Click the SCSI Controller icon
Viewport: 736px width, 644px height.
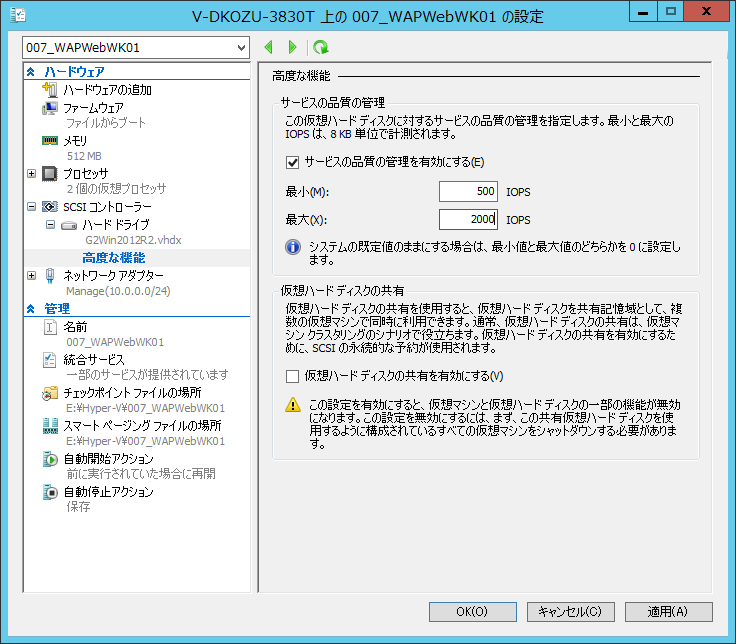point(50,207)
